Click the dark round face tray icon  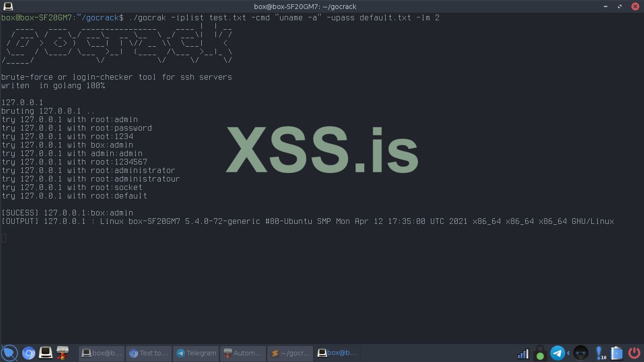[581, 353]
